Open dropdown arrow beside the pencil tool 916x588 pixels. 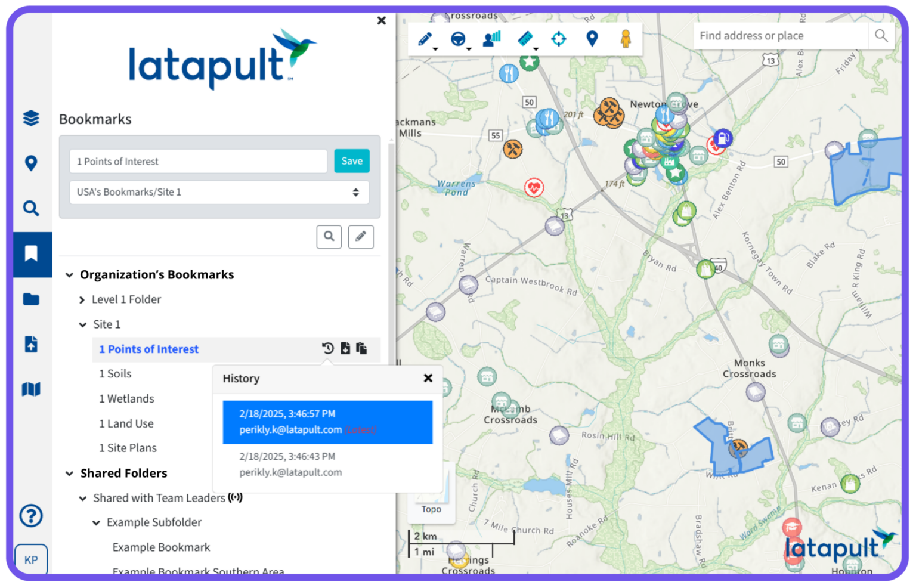436,49
